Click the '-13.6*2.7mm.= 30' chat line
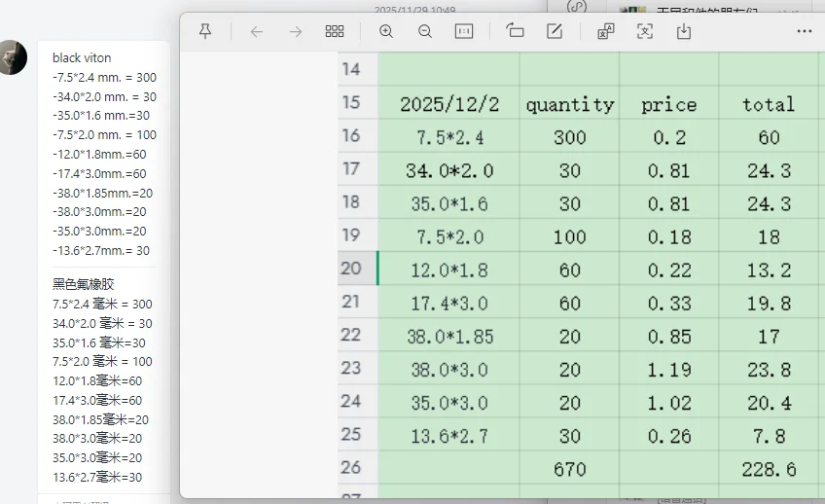 point(101,250)
